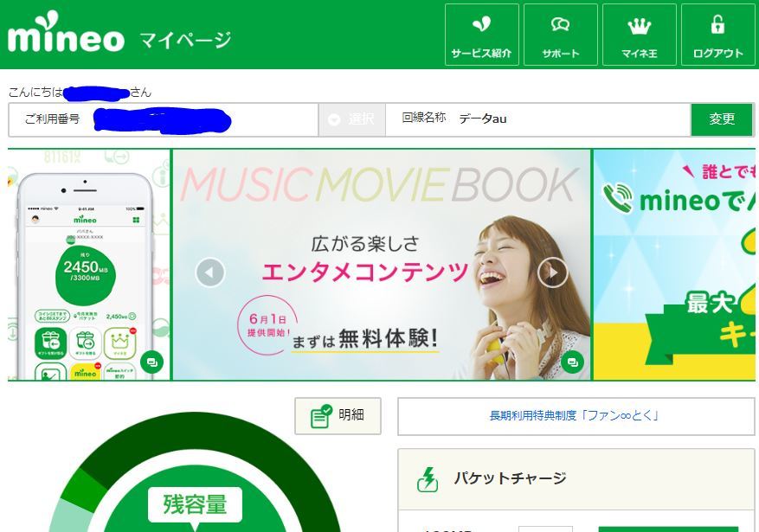Screen dimensions: 759x532
Task: Open the サービス紹介 service introduction icon
Action: coord(481,26)
